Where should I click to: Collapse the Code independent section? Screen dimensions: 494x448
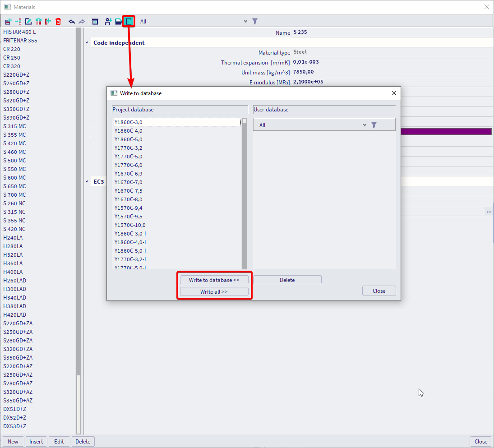(x=87, y=43)
